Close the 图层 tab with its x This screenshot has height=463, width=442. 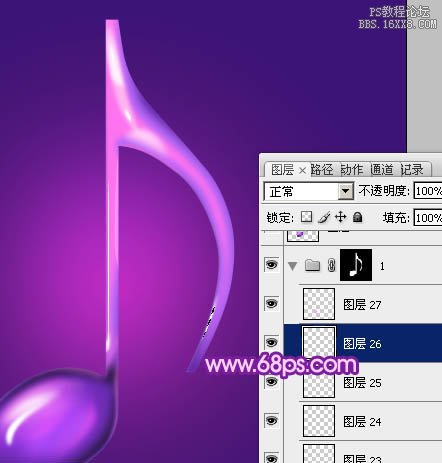click(x=302, y=171)
